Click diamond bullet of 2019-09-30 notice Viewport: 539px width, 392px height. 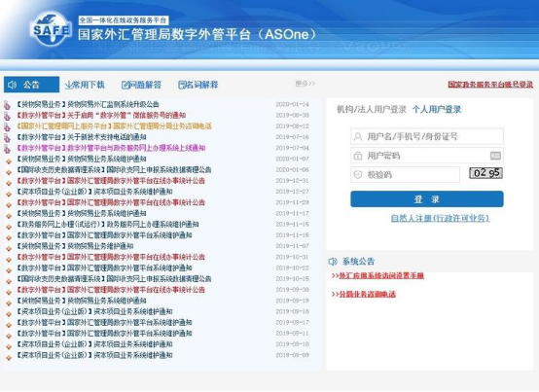click(9, 293)
